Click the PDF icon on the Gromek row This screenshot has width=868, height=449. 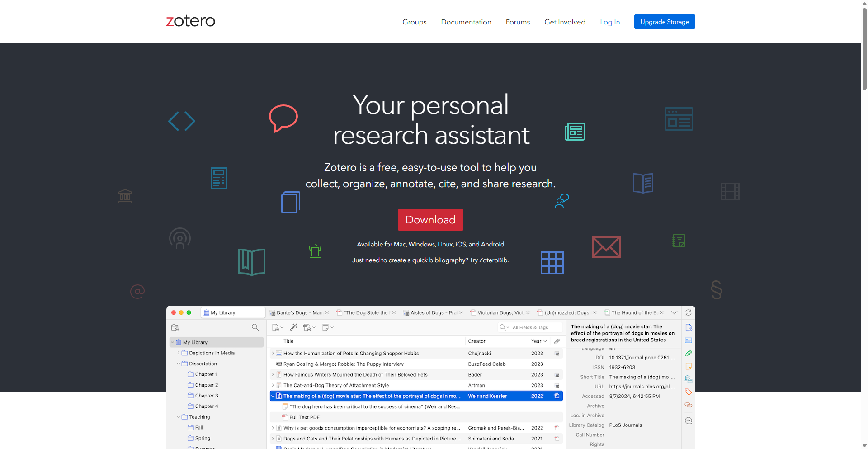click(557, 428)
